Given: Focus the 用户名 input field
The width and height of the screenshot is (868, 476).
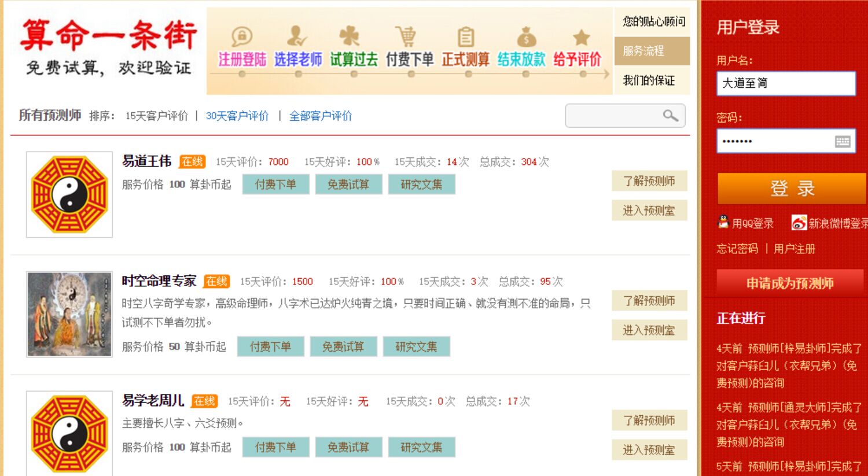Looking at the screenshot, I should (x=786, y=83).
